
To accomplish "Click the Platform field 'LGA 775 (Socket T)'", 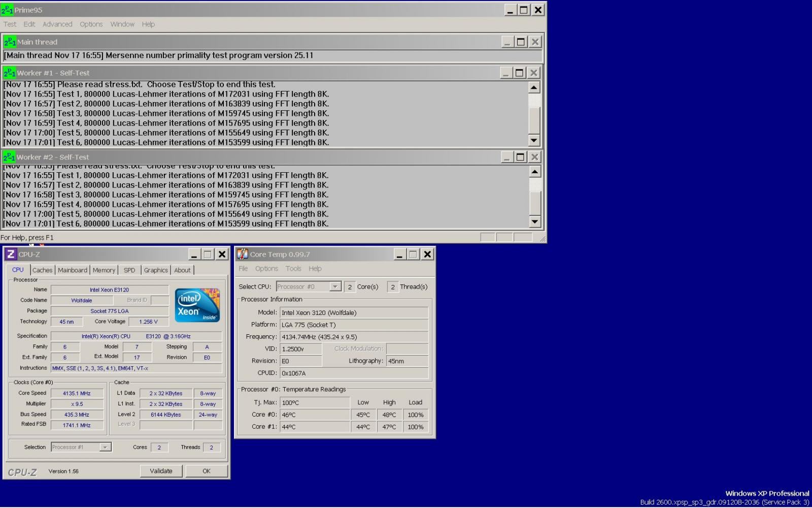I will pyautogui.click(x=354, y=325).
